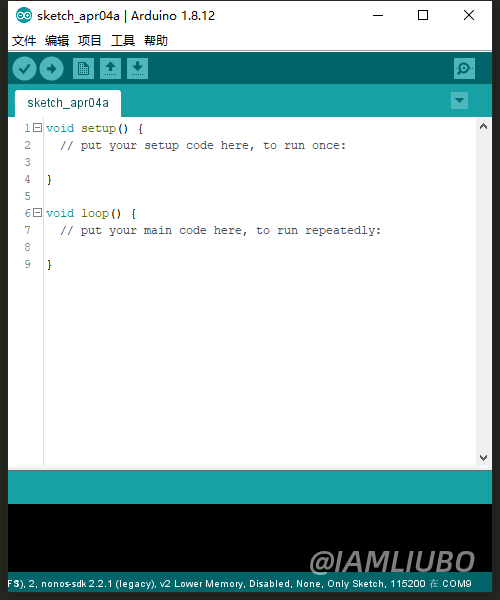
Task: Minimize the Arduino window
Action: pyautogui.click(x=378, y=15)
